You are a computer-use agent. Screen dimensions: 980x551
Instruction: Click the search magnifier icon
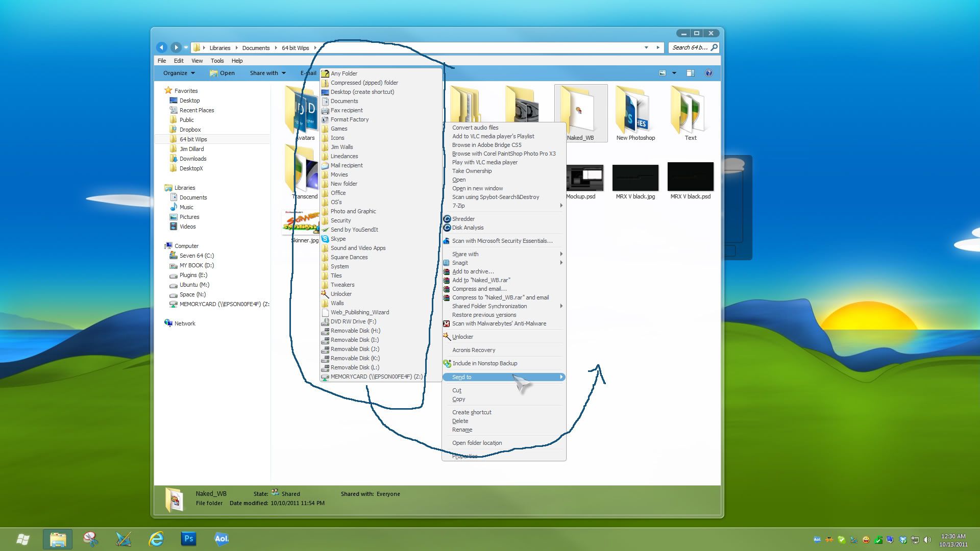pos(714,47)
